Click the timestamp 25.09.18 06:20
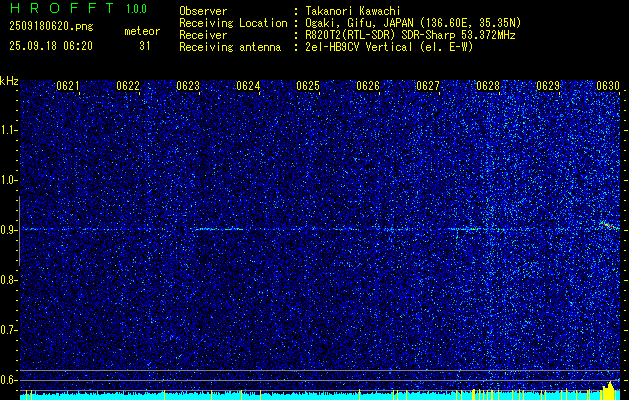 [x=51, y=46]
